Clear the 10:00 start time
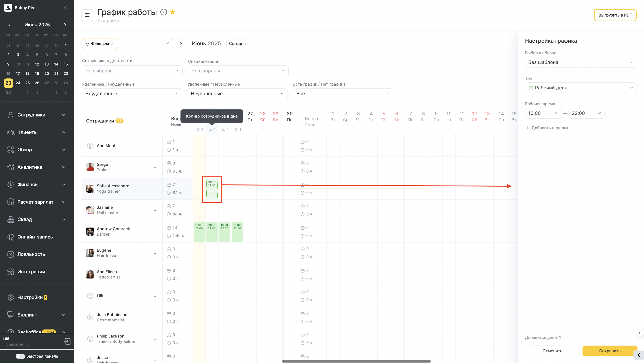644x363 pixels. (556, 113)
